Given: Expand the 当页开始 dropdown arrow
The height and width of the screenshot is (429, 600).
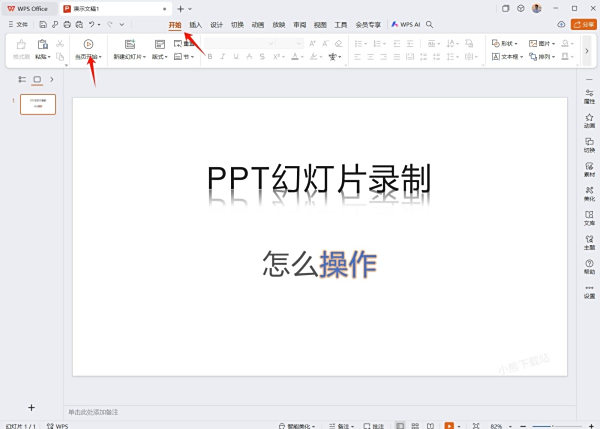Looking at the screenshot, I should click(x=100, y=57).
